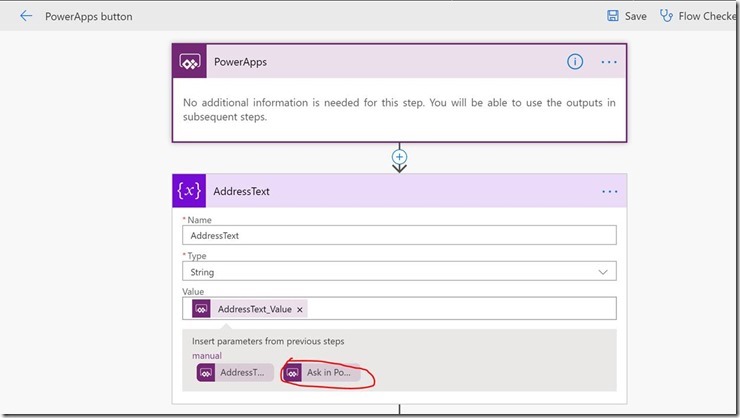
Task: Click the AddressText variable icon
Action: tap(190, 191)
